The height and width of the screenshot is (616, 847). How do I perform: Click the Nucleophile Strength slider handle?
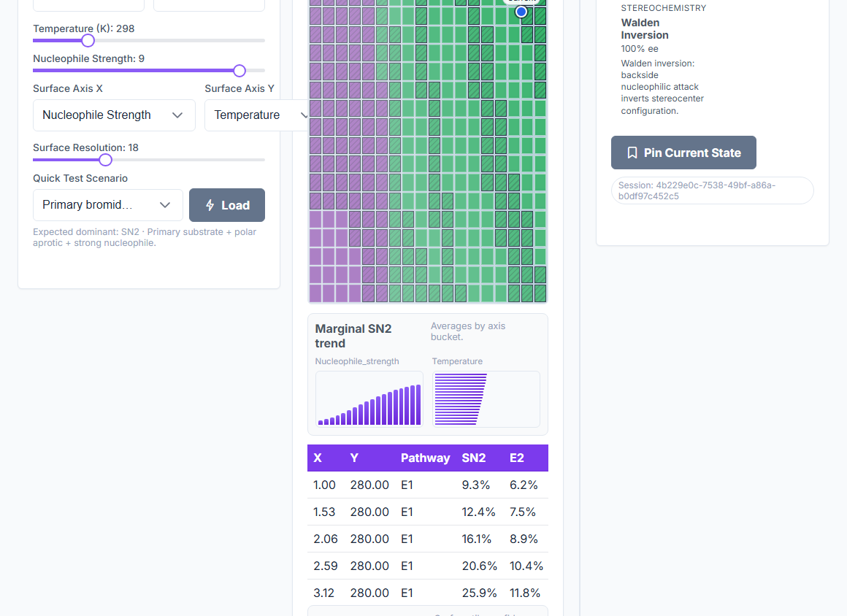(x=239, y=71)
